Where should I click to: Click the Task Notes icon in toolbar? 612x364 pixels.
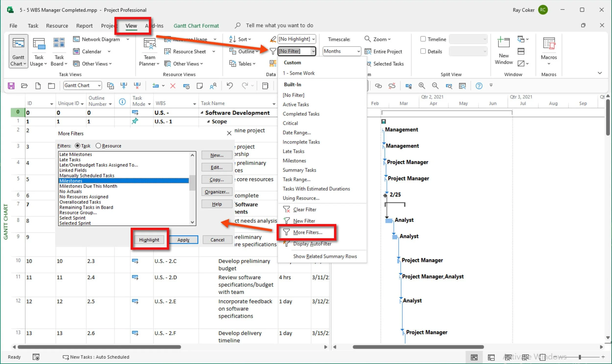coord(200,86)
